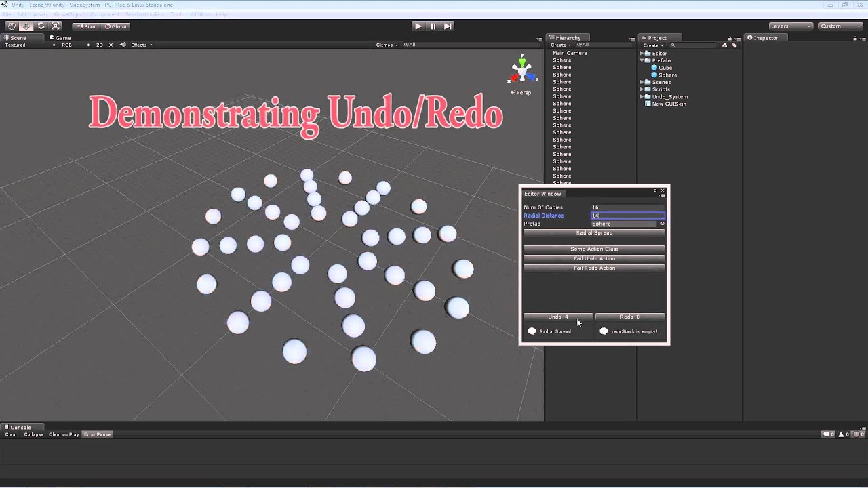This screenshot has height=488, width=868.
Task: Click the Radial Distance field
Action: coord(628,216)
